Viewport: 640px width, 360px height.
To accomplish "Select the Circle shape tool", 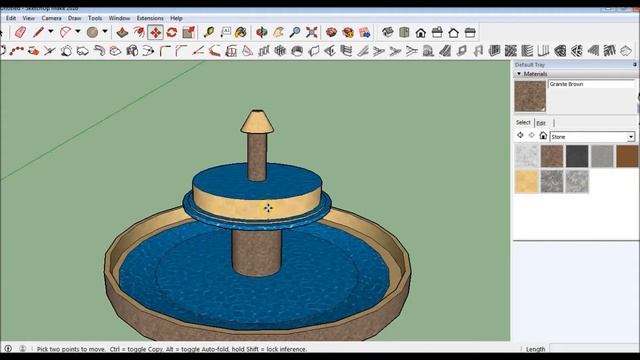I will pos(92,32).
